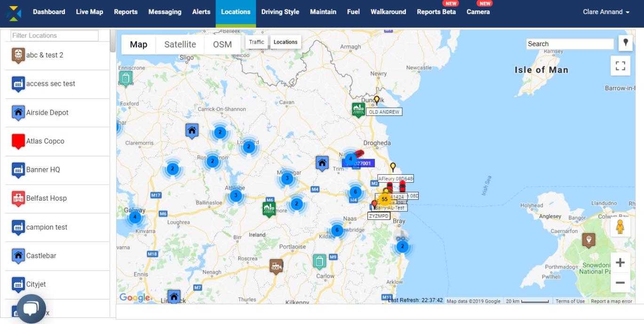644x324 pixels.
Task: Open Clare Annand user dropdown
Action: [x=606, y=12]
